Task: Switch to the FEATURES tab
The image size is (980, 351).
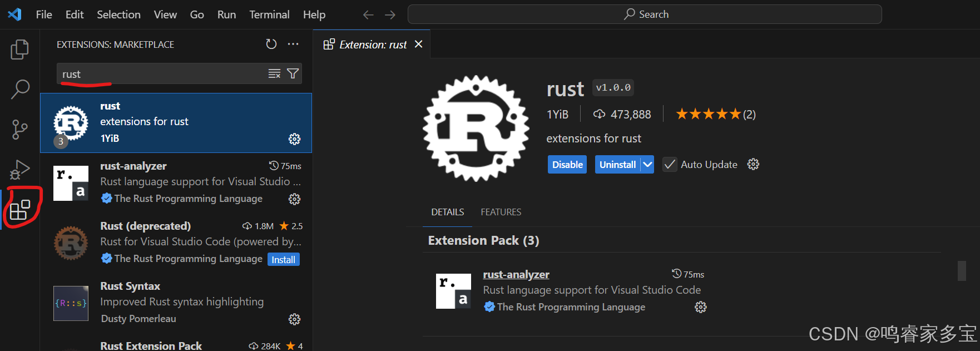Action: pyautogui.click(x=501, y=212)
